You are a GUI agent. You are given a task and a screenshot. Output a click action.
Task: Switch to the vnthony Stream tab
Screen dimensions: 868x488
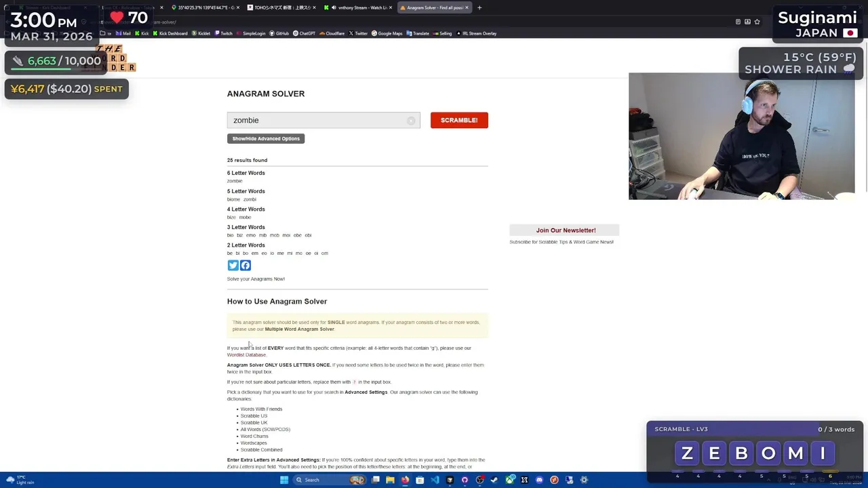click(358, 7)
